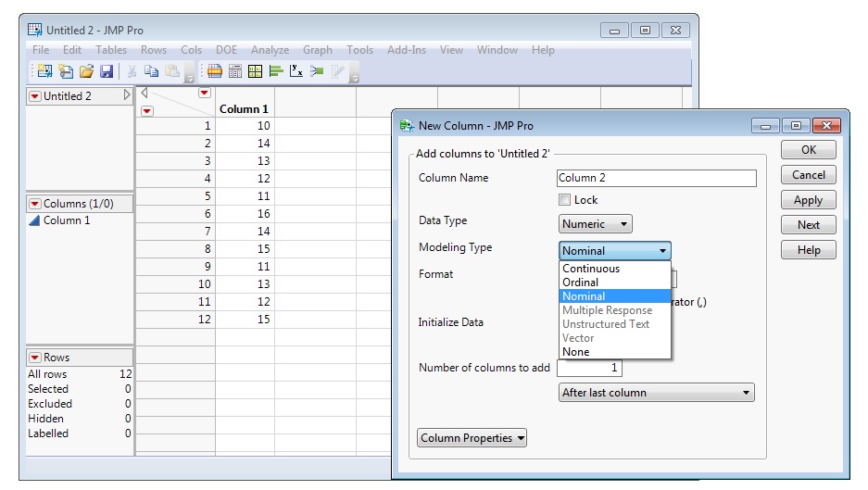The height and width of the screenshot is (490, 868).
Task: Click the New Script toolbar icon
Action: coord(66,71)
